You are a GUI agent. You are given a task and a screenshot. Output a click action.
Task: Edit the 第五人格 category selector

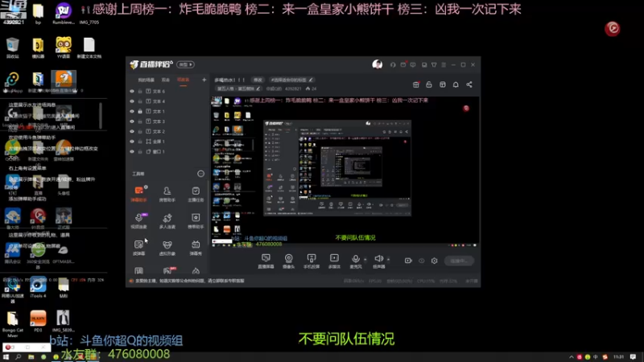coord(238,88)
